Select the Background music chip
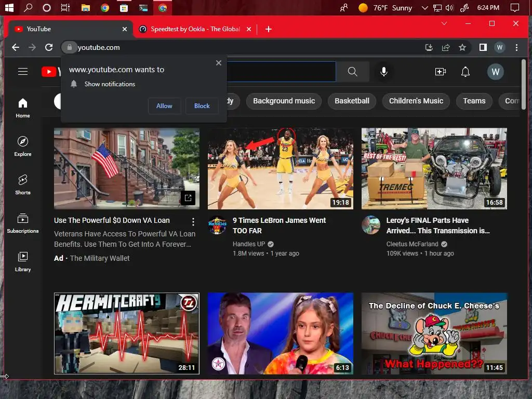This screenshot has width=532, height=399. click(x=284, y=101)
